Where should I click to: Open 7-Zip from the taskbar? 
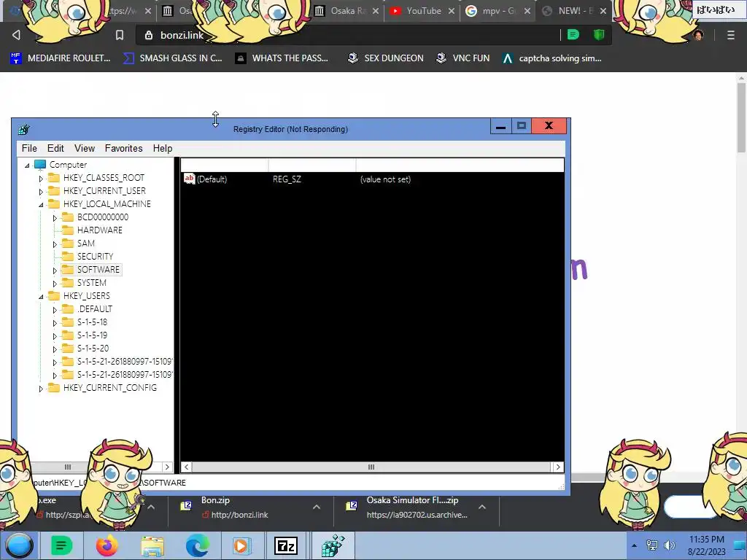coord(286,545)
